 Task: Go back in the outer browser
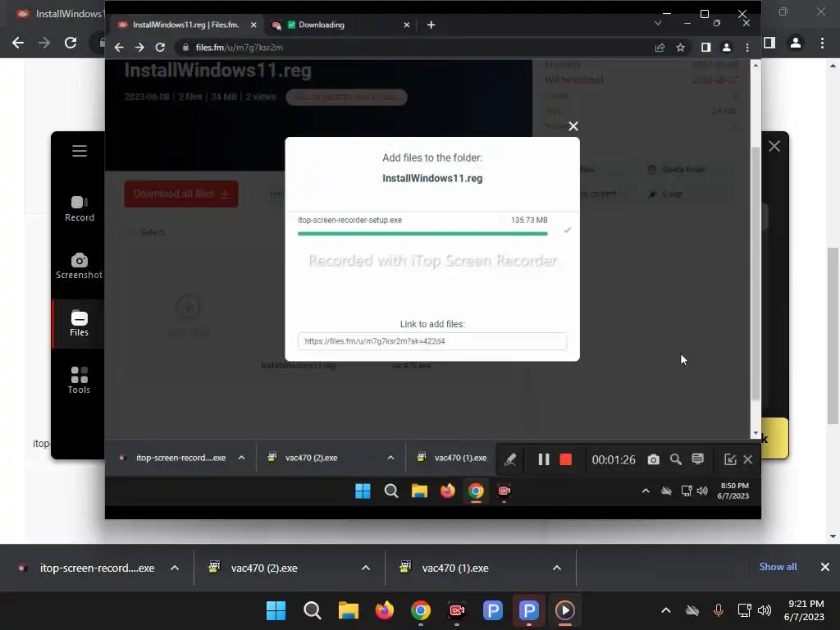(18, 43)
